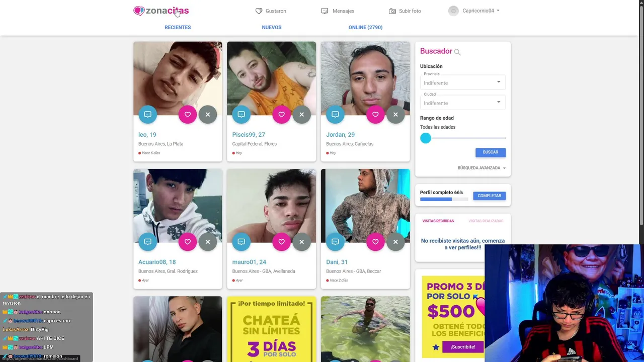Open Capricornio04 account menu
Viewport: 644px width, 362px height.
click(x=474, y=11)
